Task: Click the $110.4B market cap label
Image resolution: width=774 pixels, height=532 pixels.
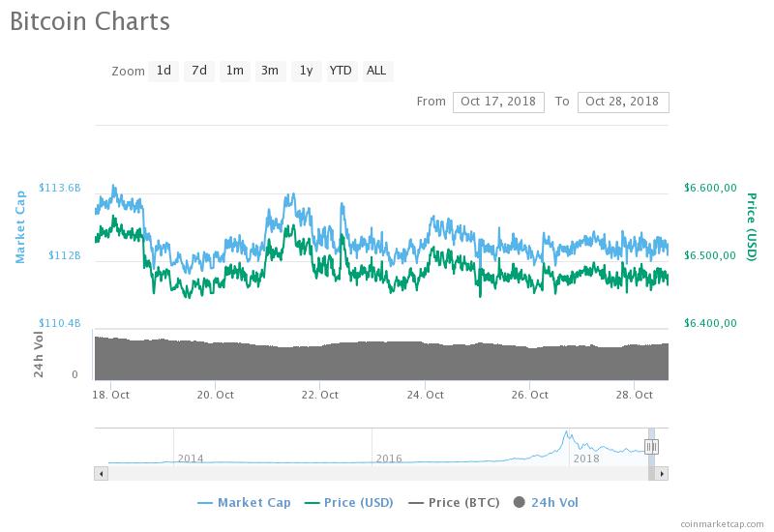Action: point(60,323)
